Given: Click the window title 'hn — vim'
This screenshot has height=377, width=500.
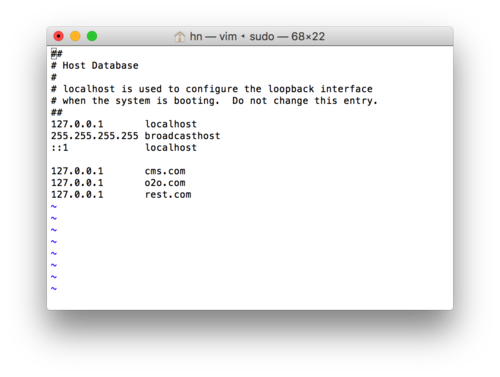Looking at the screenshot, I should pos(213,36).
